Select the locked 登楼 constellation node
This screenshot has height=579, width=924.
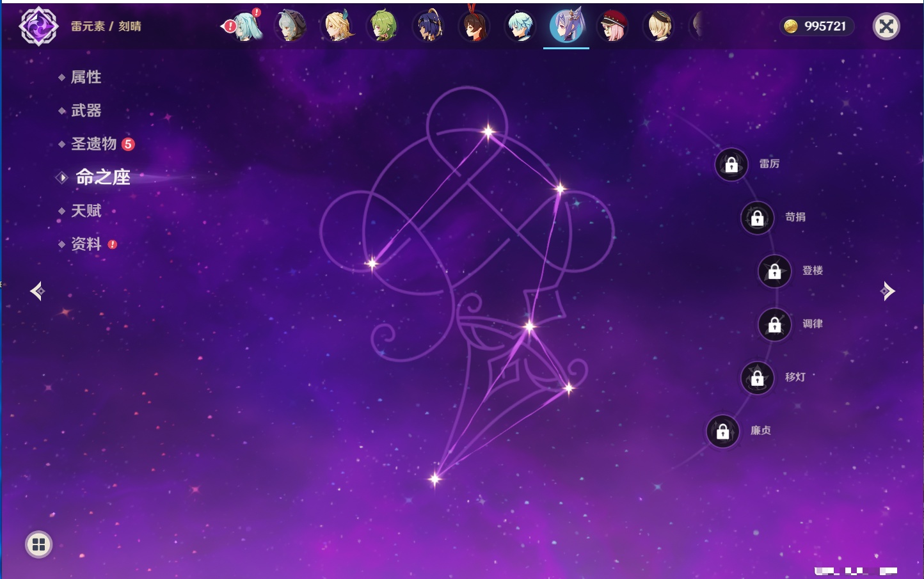click(x=775, y=271)
